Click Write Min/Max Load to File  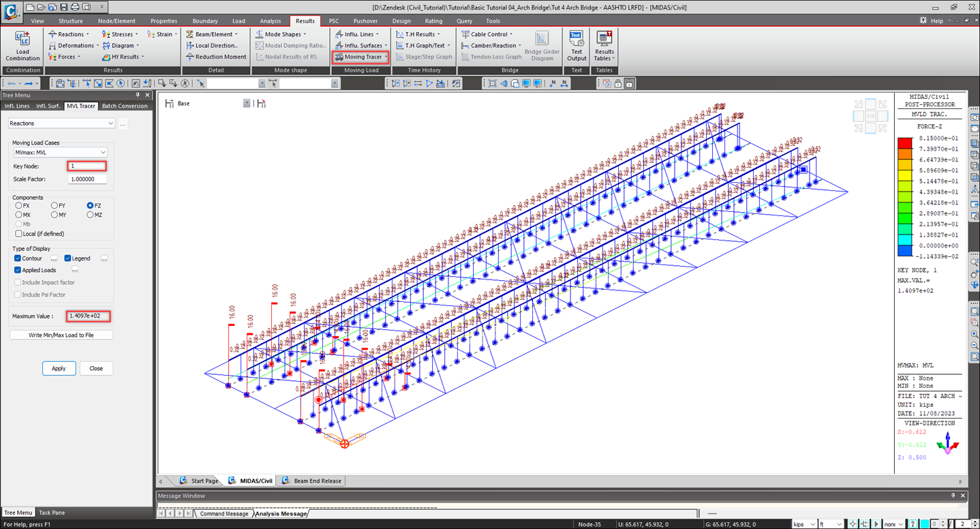pyautogui.click(x=61, y=335)
